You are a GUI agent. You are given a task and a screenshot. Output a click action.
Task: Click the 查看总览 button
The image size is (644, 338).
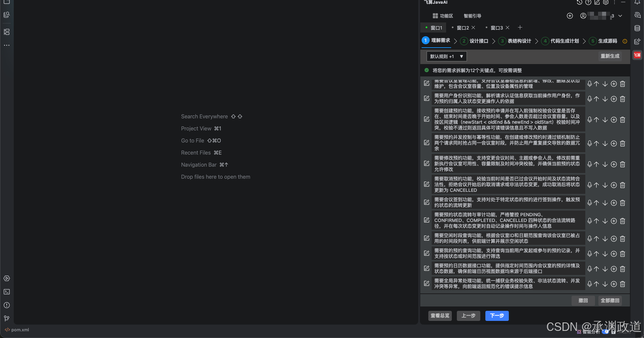pos(440,316)
